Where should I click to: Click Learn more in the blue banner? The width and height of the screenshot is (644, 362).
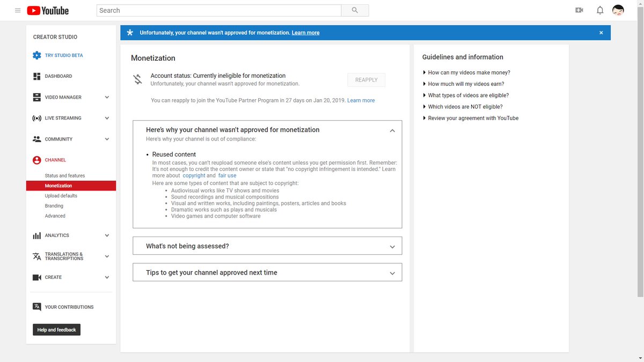[305, 33]
